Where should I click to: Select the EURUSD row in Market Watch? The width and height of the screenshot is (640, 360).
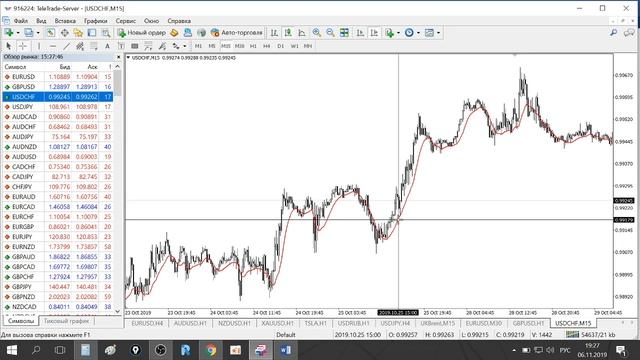pos(58,77)
